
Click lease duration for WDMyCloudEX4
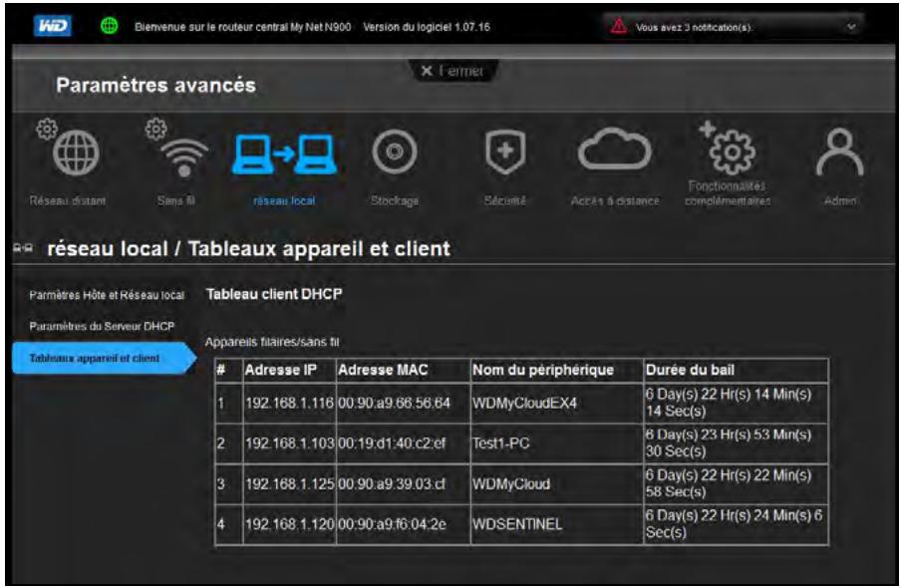(x=728, y=403)
